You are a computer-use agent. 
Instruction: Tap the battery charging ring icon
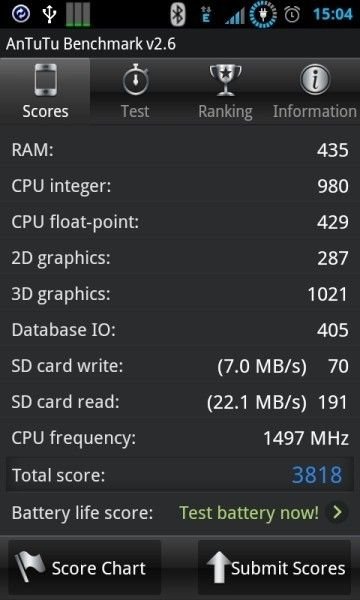pos(263,15)
